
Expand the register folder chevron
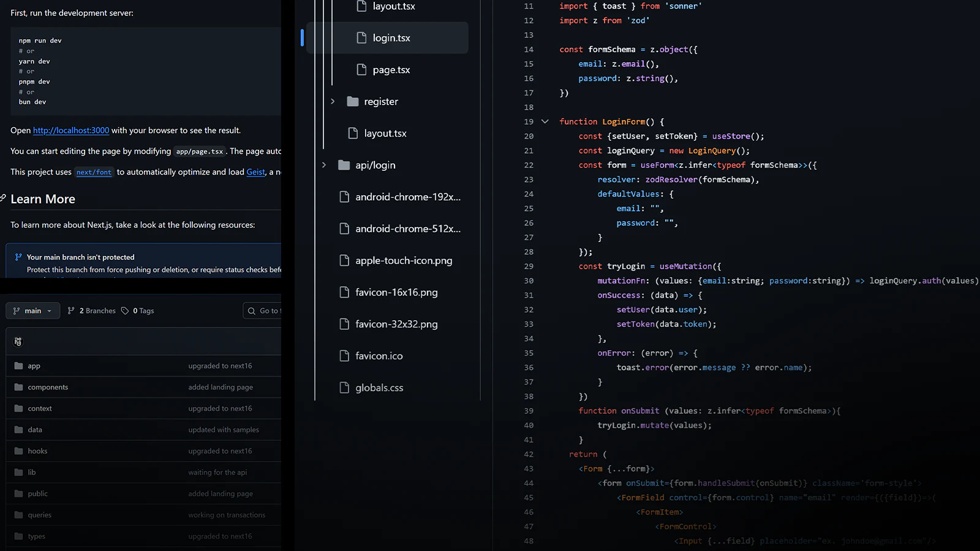pos(333,102)
